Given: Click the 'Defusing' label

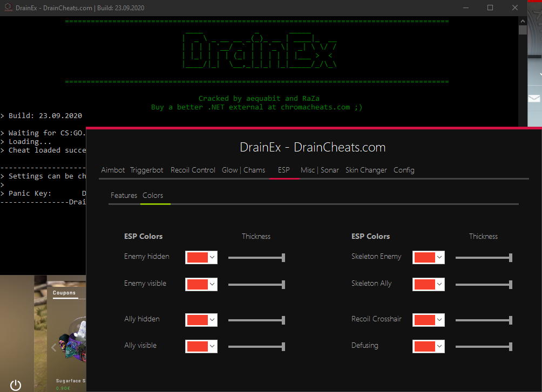Looking at the screenshot, I should (365, 346).
